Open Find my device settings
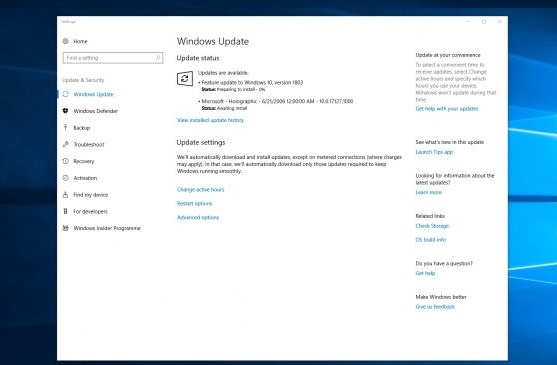This screenshot has height=365, width=557. [91, 195]
